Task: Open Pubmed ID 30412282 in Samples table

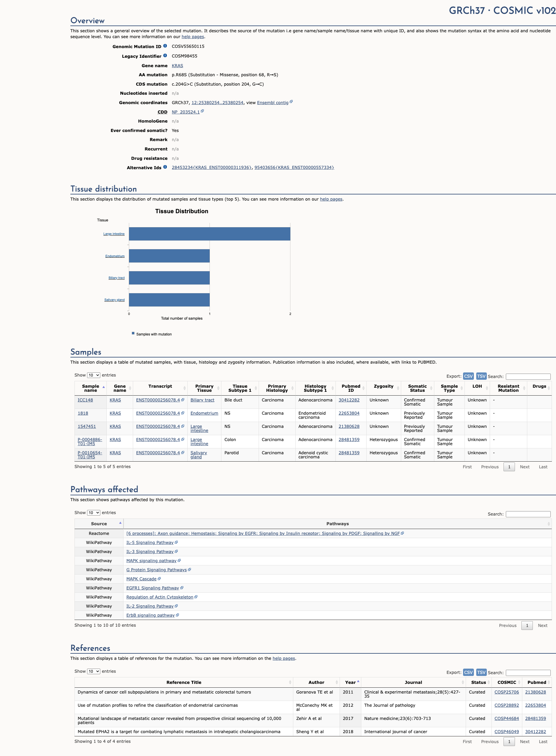Action: tap(349, 400)
